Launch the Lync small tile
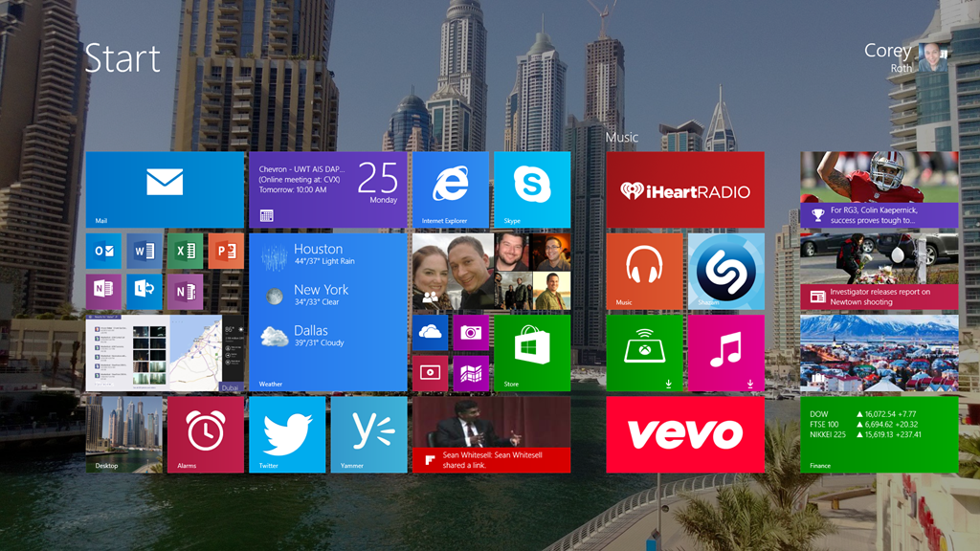Screen dimensions: 980x551 [145, 292]
